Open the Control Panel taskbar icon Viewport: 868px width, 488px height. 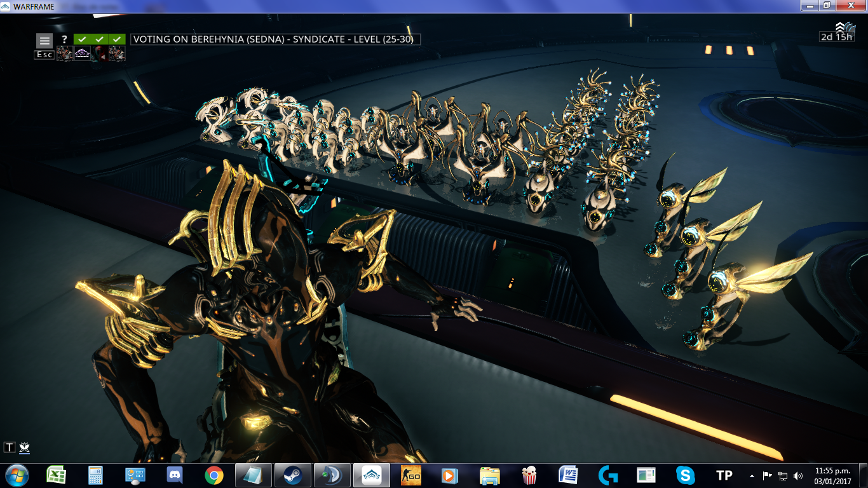(x=135, y=475)
